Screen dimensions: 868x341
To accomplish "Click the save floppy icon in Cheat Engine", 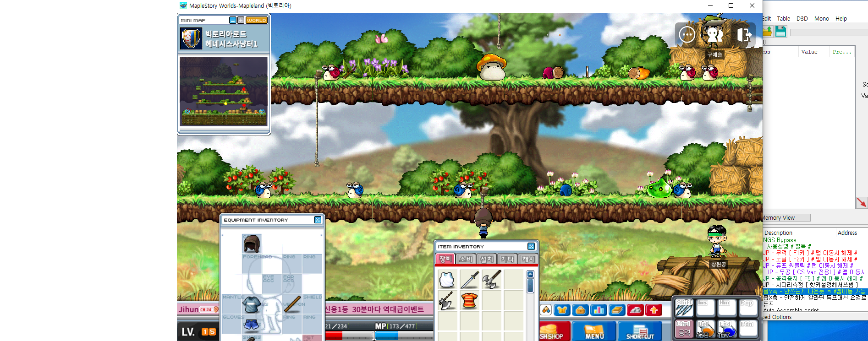I will 781,32.
